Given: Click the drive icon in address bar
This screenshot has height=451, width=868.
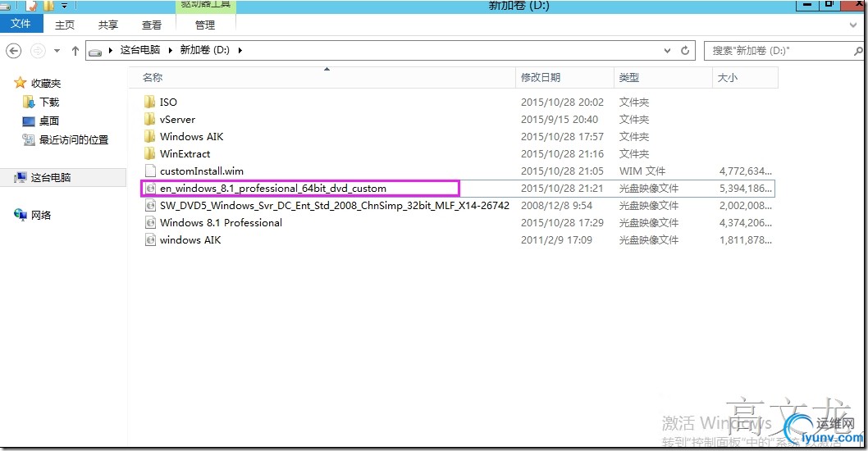Looking at the screenshot, I should point(95,52).
